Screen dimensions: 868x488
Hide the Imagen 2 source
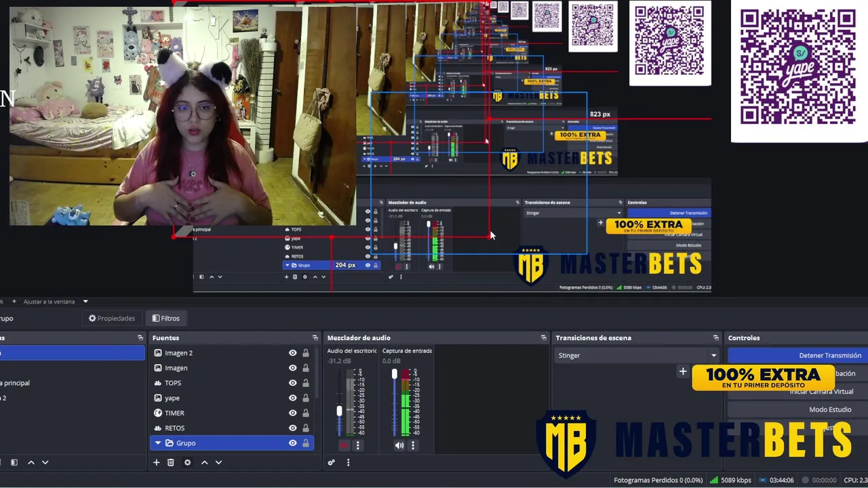coord(292,353)
